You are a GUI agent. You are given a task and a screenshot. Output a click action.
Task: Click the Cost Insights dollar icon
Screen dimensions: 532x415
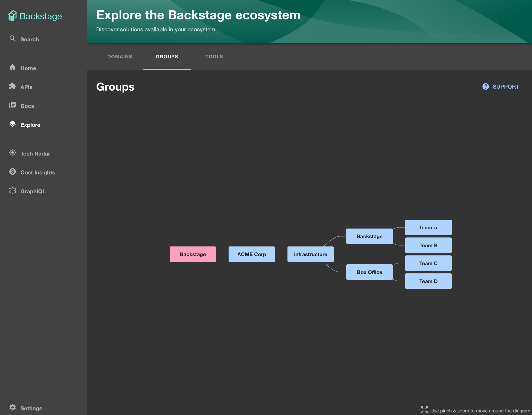coord(12,172)
